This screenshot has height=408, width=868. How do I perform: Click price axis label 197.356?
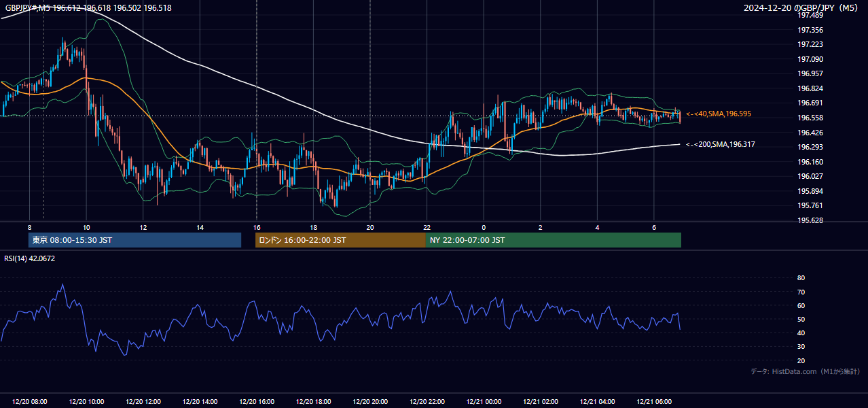point(810,30)
